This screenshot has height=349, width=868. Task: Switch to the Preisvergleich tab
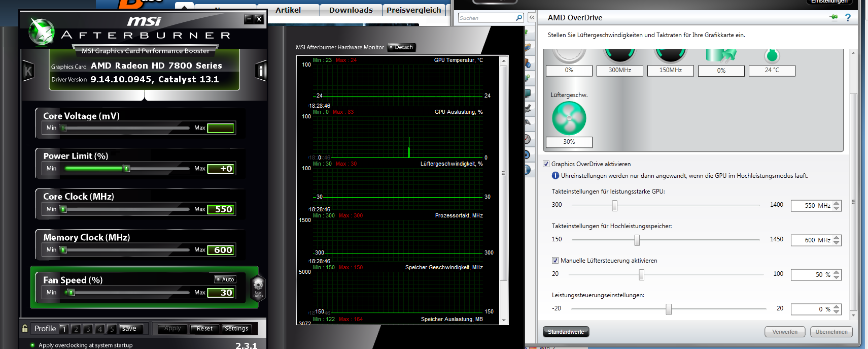414,10
